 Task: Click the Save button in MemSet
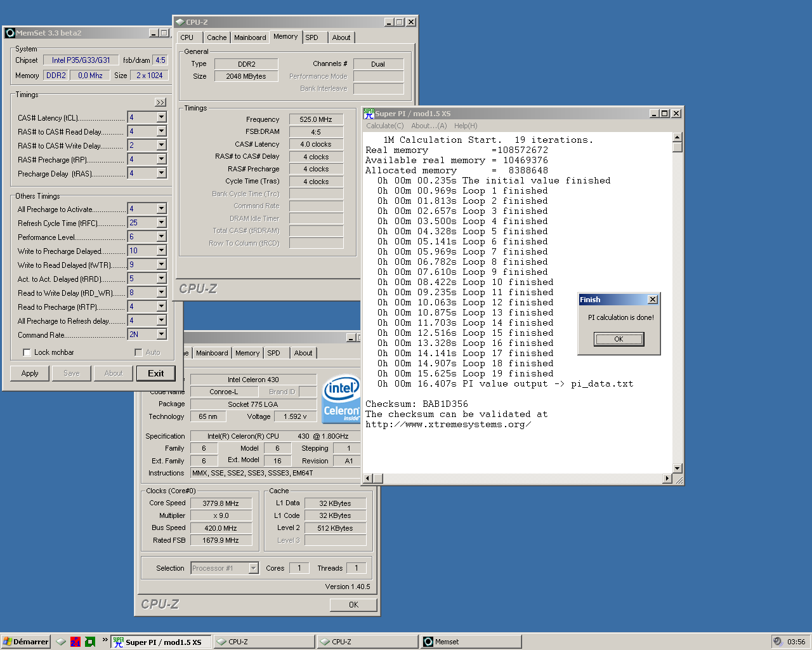[72, 373]
